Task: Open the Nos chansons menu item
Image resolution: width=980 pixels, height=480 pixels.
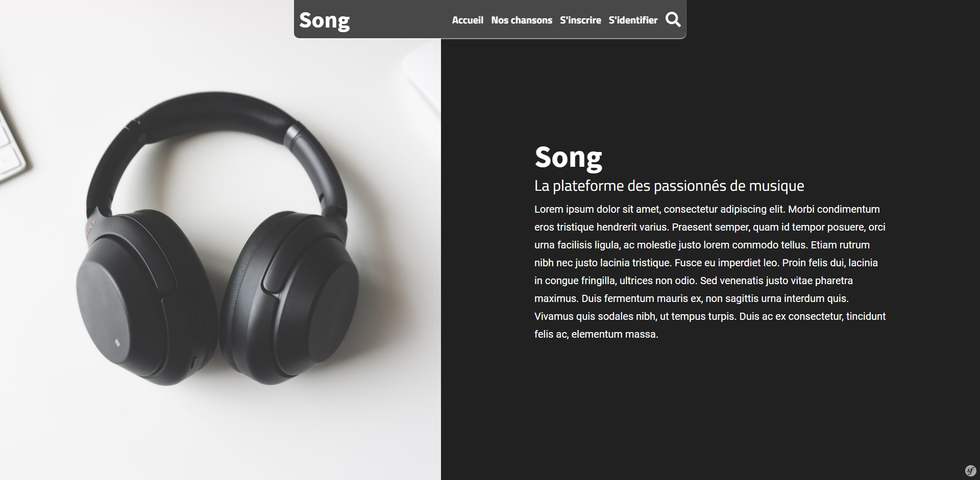Action: point(522,20)
